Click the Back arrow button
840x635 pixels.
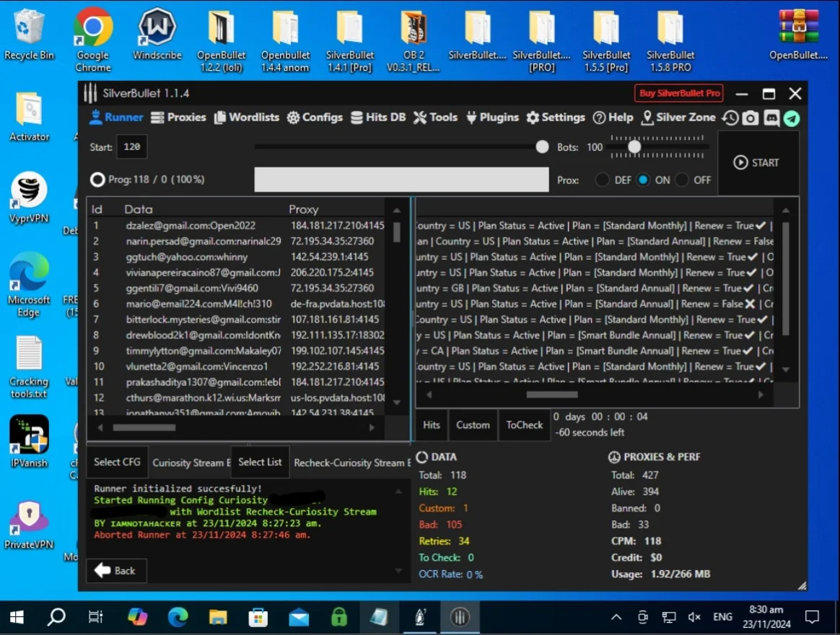click(115, 571)
